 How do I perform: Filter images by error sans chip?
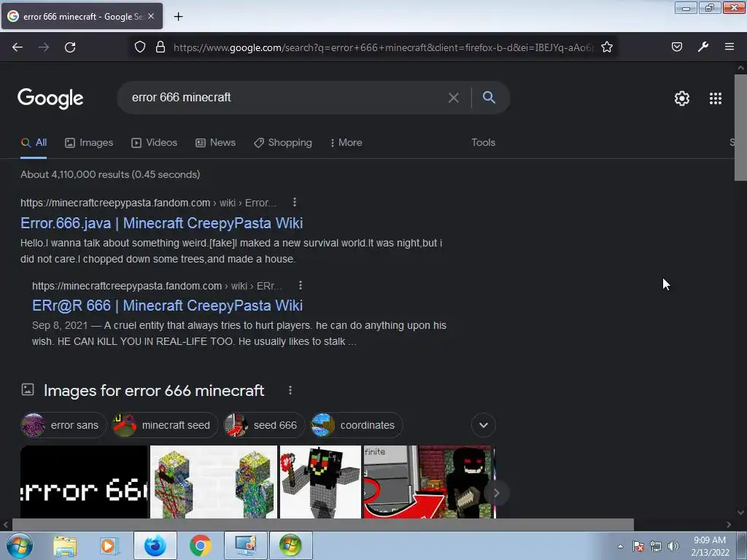64,425
